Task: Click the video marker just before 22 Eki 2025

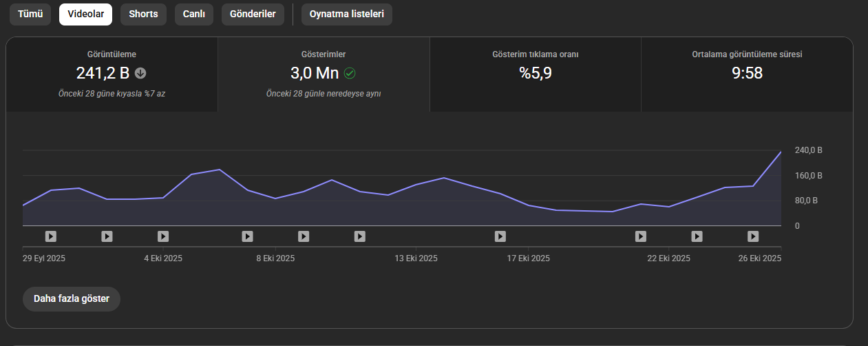Action: pyautogui.click(x=641, y=236)
